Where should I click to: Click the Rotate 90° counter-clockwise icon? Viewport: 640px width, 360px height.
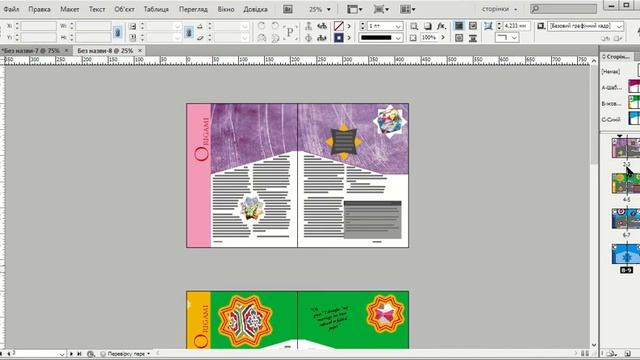(275, 26)
